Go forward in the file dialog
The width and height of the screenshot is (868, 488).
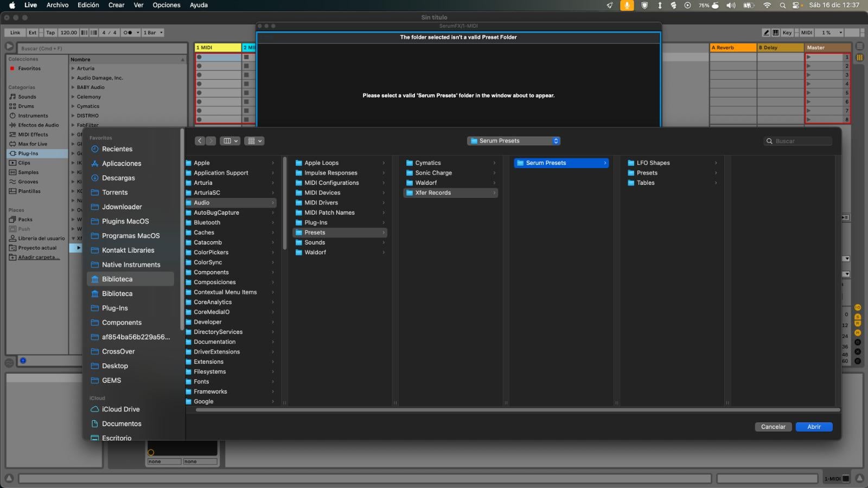(x=211, y=141)
